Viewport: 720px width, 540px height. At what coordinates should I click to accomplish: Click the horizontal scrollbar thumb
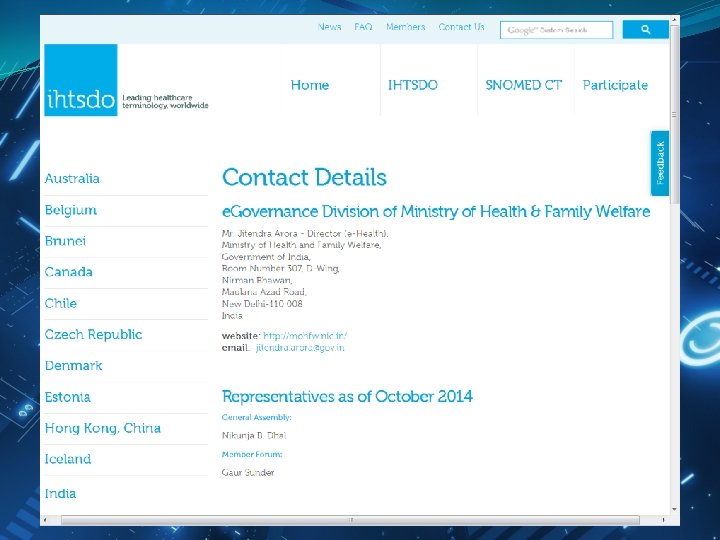coord(350,520)
